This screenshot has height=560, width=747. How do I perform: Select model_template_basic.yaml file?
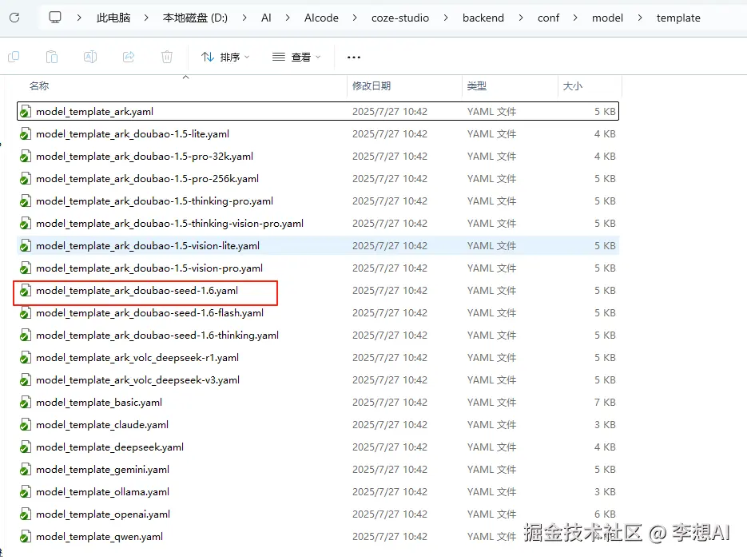point(318,403)
